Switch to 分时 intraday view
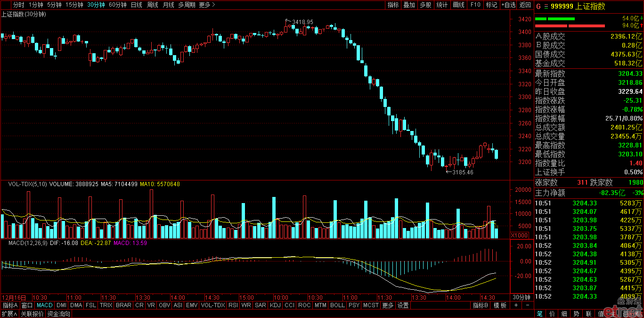The height and width of the screenshot is (318, 644). point(18,5)
